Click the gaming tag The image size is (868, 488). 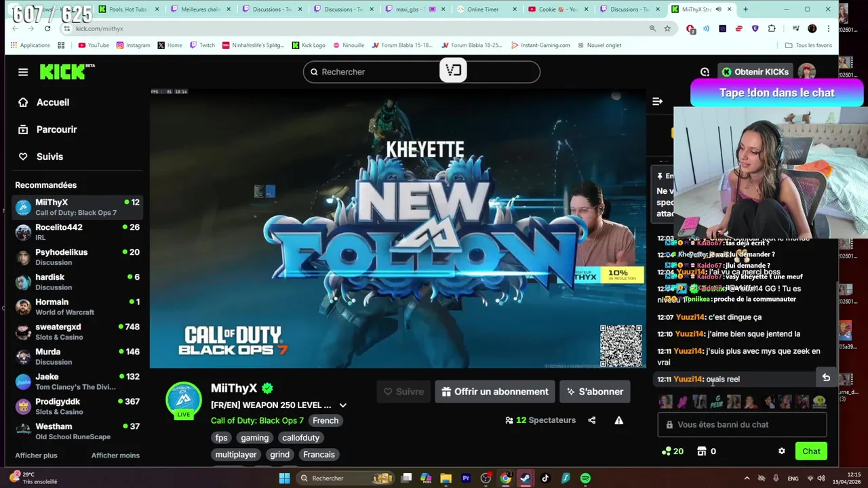(x=255, y=438)
